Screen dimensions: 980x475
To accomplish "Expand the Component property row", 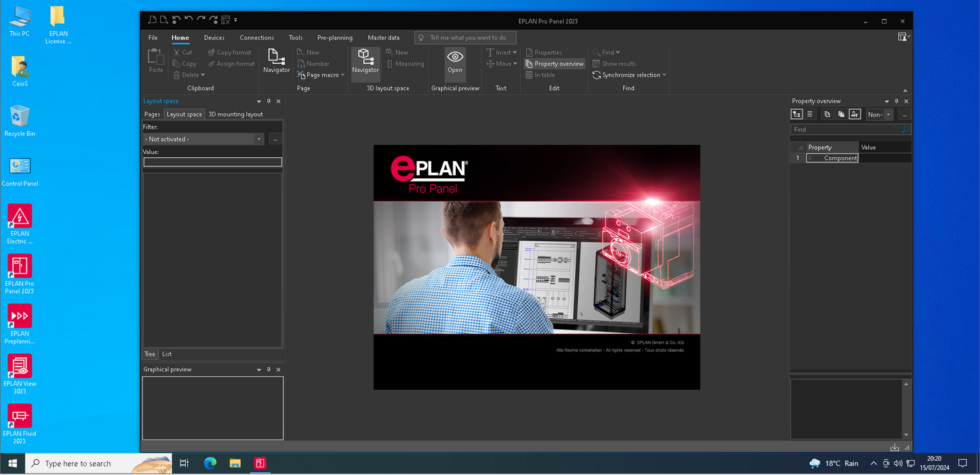I will pos(810,158).
